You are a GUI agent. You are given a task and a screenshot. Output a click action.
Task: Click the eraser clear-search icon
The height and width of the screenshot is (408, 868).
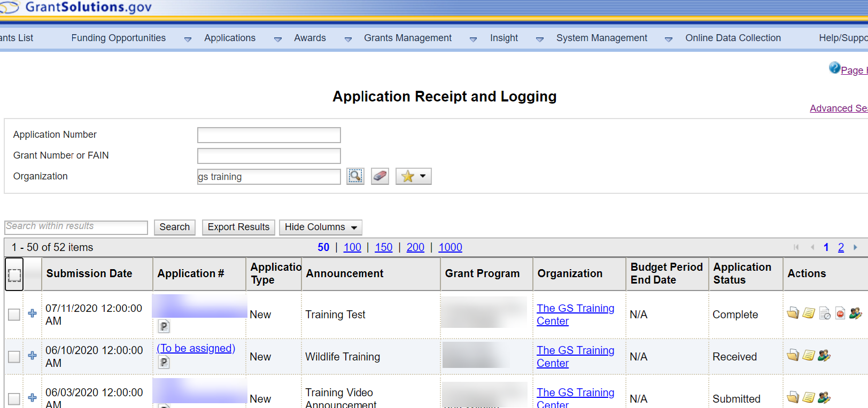pos(380,176)
